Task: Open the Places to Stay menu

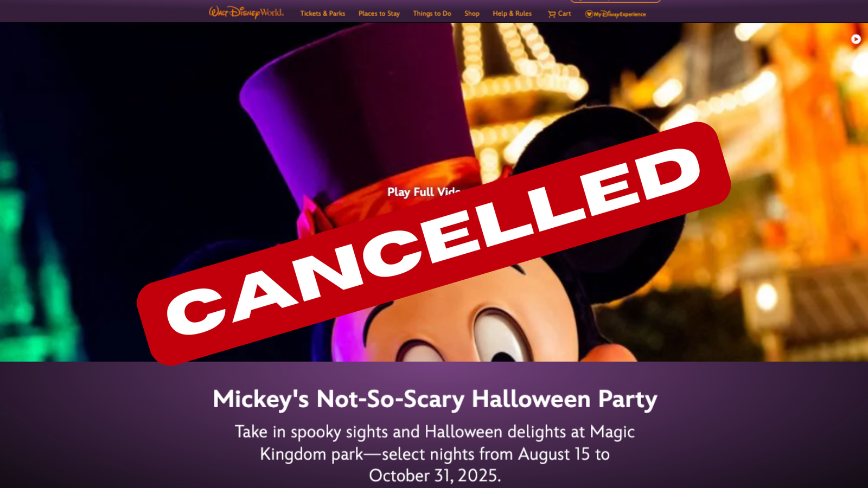Action: [379, 14]
